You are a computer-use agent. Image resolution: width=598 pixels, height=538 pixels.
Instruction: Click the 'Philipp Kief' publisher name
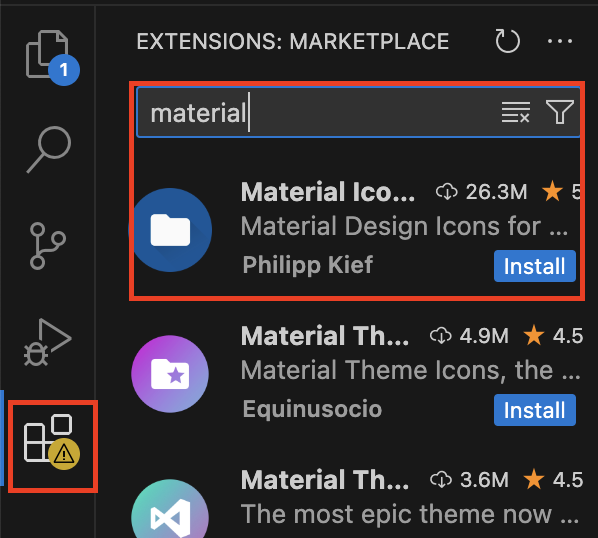click(x=307, y=265)
